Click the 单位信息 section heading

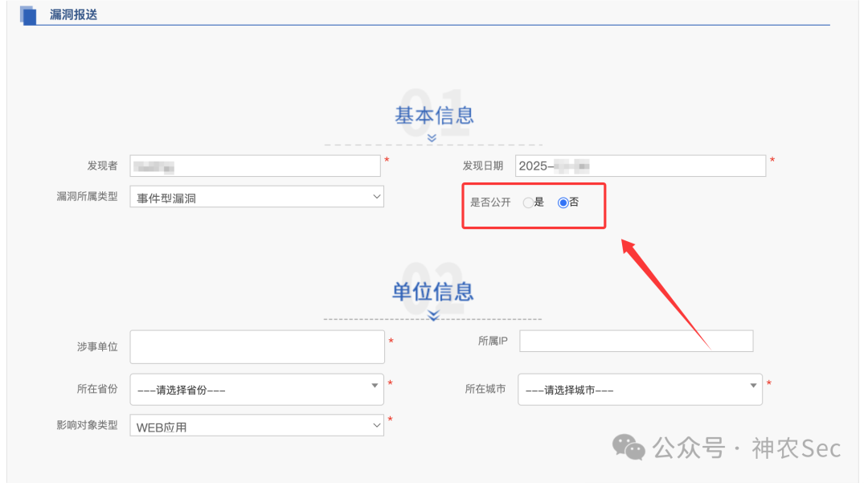pos(432,293)
